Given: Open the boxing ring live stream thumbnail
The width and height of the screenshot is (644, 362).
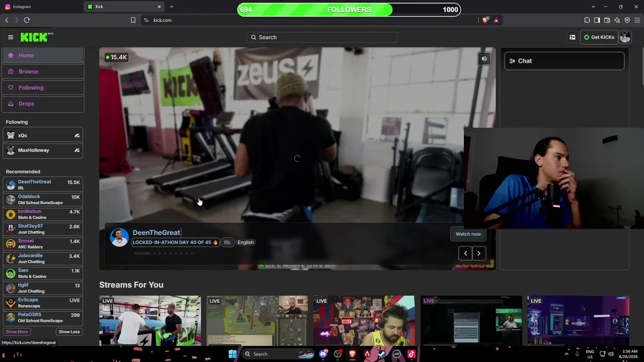Looking at the screenshot, I should (150, 321).
